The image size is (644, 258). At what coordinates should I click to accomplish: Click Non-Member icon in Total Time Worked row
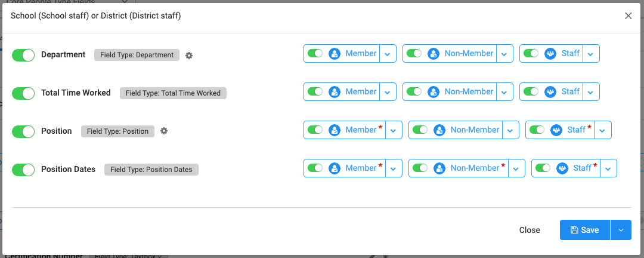click(x=434, y=92)
